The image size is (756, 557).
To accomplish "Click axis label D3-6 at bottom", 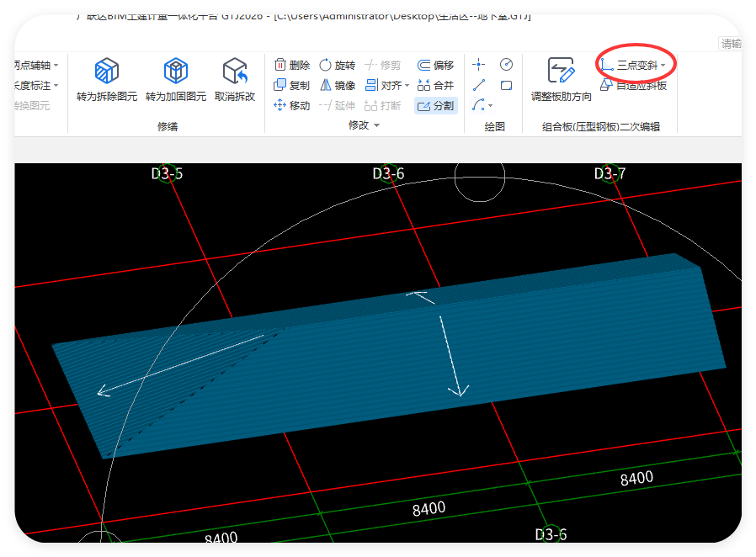I will click(x=551, y=534).
